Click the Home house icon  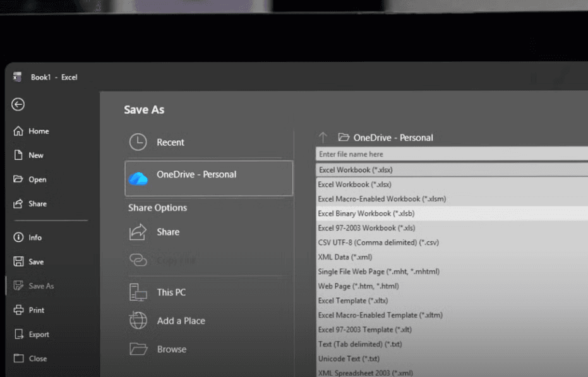point(18,131)
